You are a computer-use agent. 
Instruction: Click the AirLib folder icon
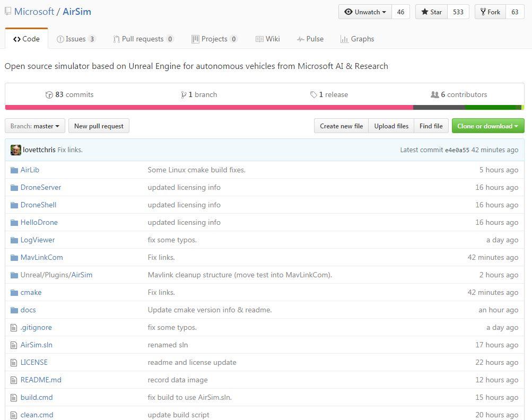click(x=14, y=170)
